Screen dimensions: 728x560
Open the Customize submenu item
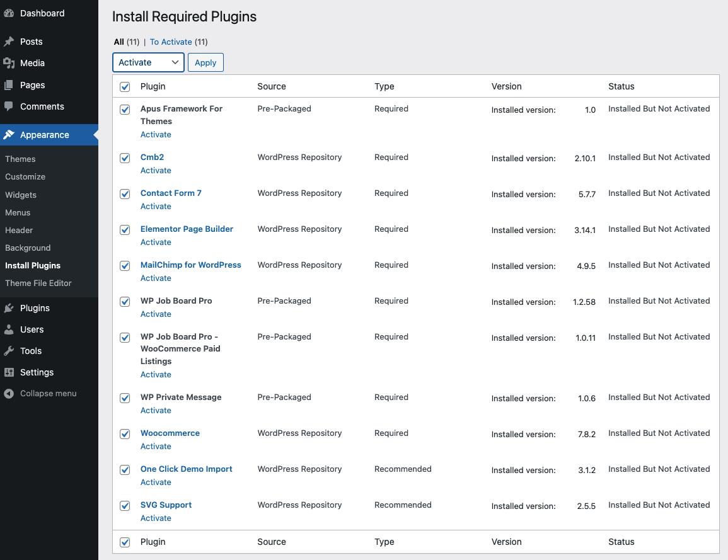pos(26,177)
